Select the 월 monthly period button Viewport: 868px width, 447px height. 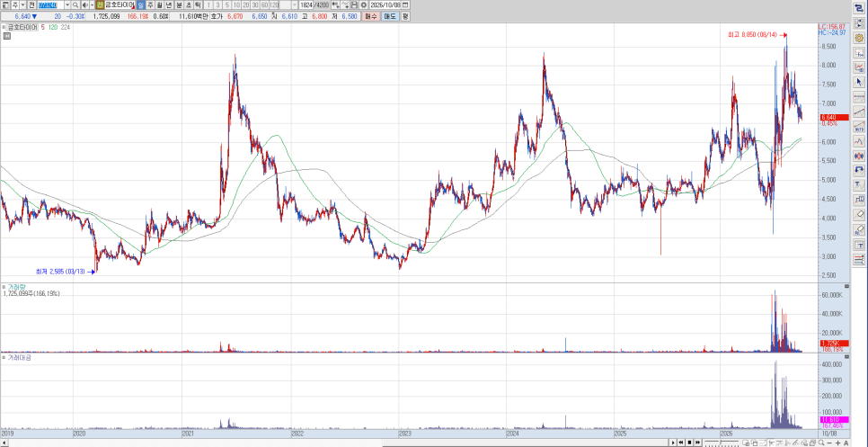pyautogui.click(x=159, y=4)
